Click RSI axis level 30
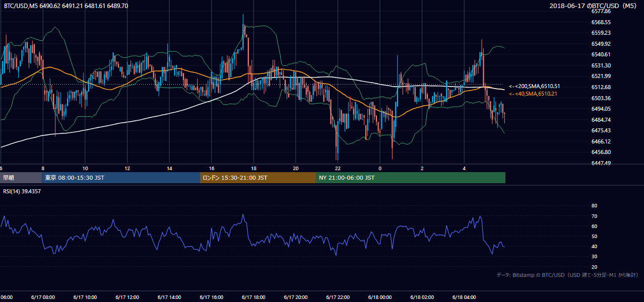Viewport: 644px width, 302px height. (x=594, y=257)
